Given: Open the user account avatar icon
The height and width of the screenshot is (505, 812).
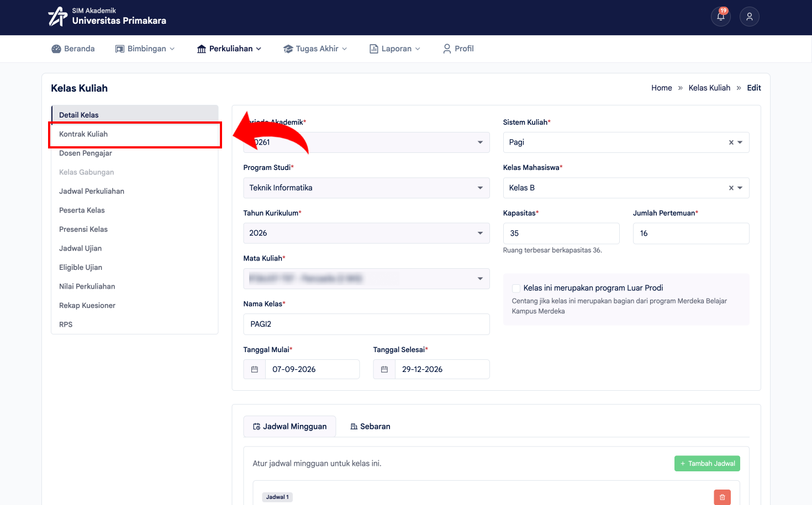Looking at the screenshot, I should (750, 17).
